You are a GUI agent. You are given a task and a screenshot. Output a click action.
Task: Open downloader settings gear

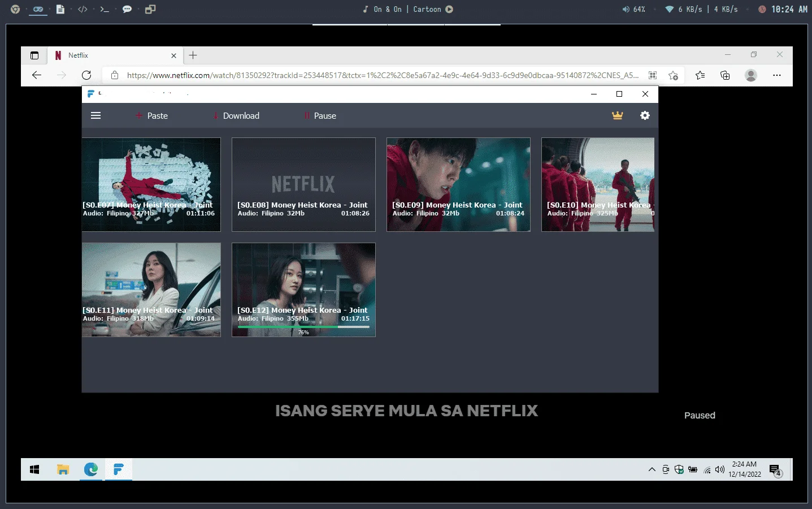pos(645,115)
